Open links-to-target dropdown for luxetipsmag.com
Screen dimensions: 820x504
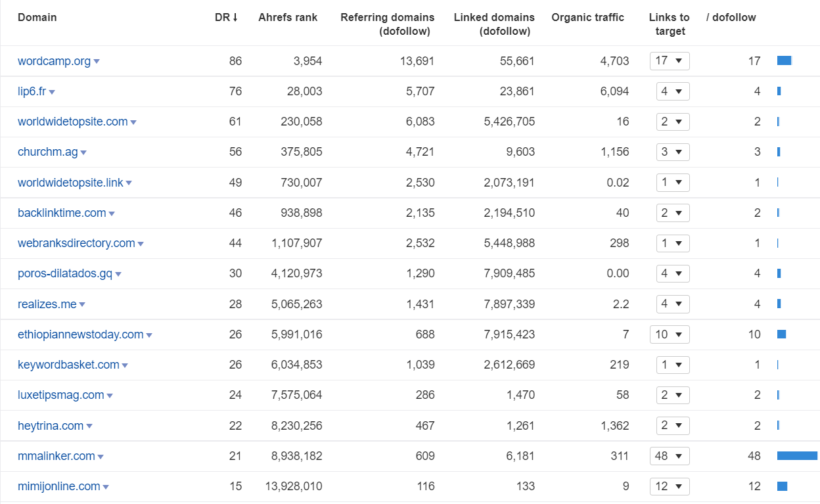673,395
